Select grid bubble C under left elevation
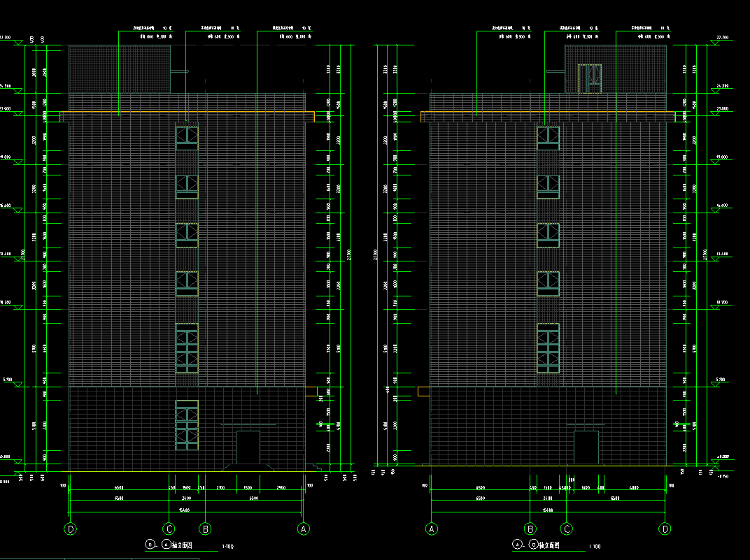 (x=169, y=529)
